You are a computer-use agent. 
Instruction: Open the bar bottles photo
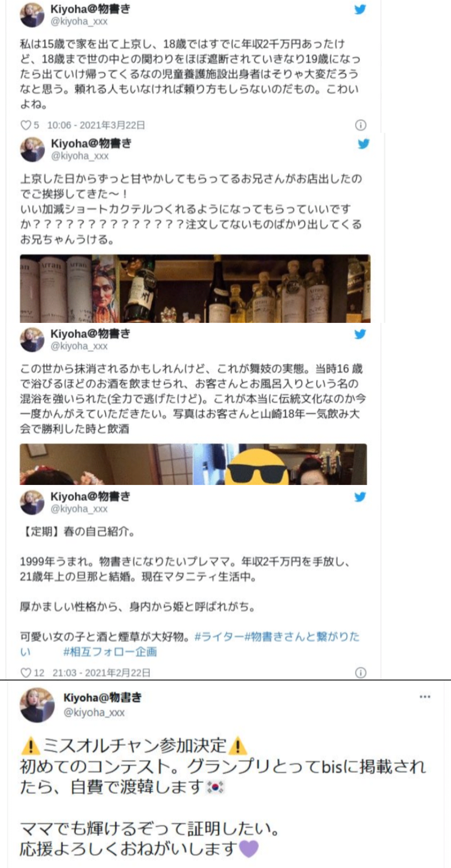point(195,289)
